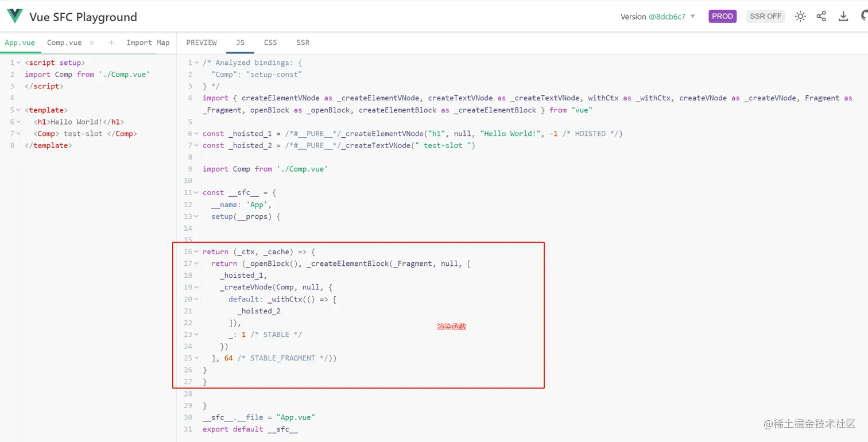
Task: Click the _hoisted_2 entry on line 21
Action: point(259,311)
